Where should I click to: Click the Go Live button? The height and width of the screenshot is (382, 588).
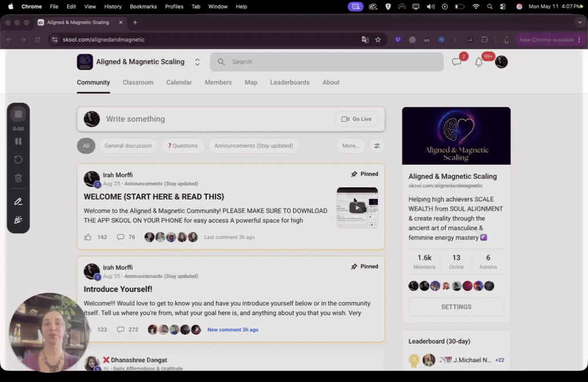pos(356,119)
